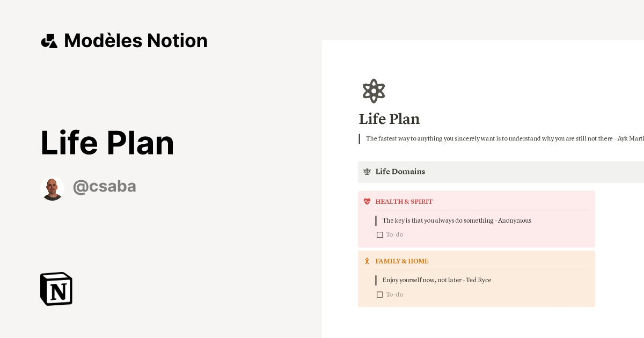Click the orange person icon for FAMILY & HOME
Image resolution: width=644 pixels, height=338 pixels.
point(367,261)
